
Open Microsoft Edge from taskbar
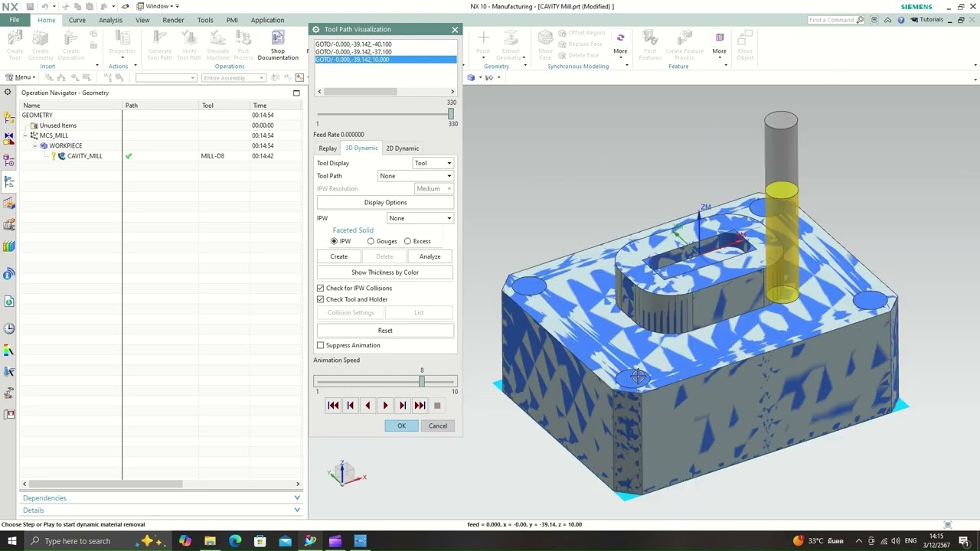(235, 541)
